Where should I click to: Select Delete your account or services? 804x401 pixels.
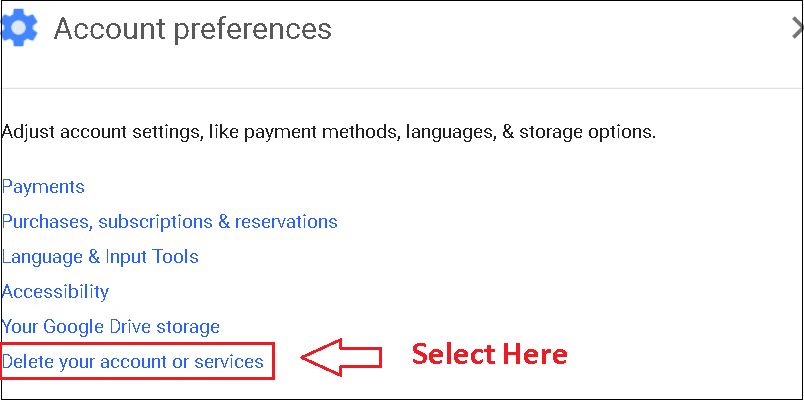(133, 361)
